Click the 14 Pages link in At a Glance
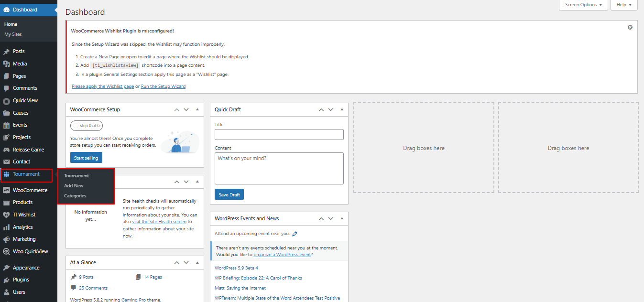 tap(153, 277)
